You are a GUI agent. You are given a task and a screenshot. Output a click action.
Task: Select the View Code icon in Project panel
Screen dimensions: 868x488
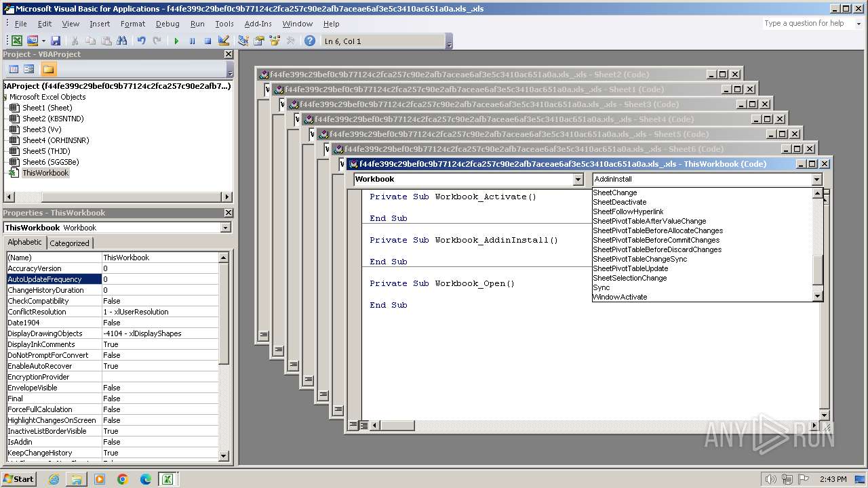(x=14, y=69)
